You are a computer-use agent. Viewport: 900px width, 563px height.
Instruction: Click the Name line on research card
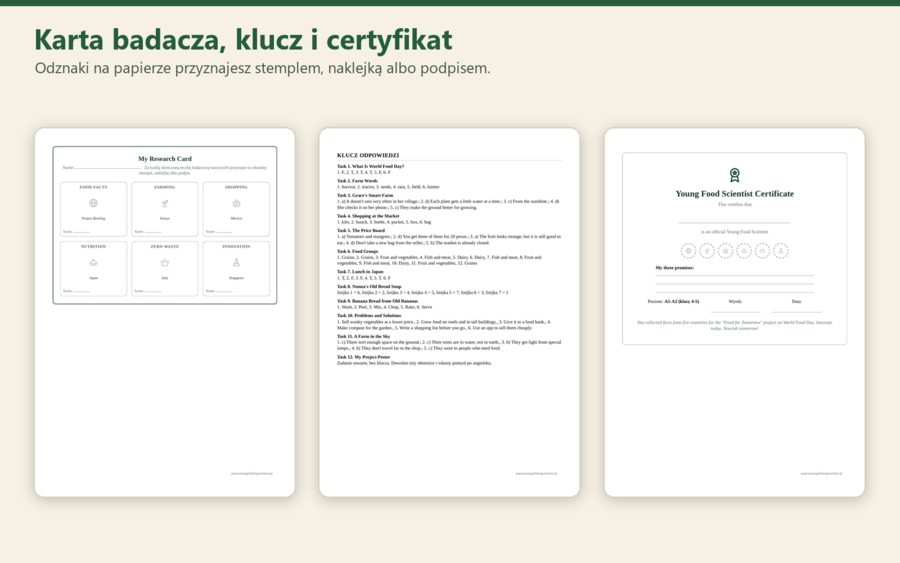click(108, 168)
